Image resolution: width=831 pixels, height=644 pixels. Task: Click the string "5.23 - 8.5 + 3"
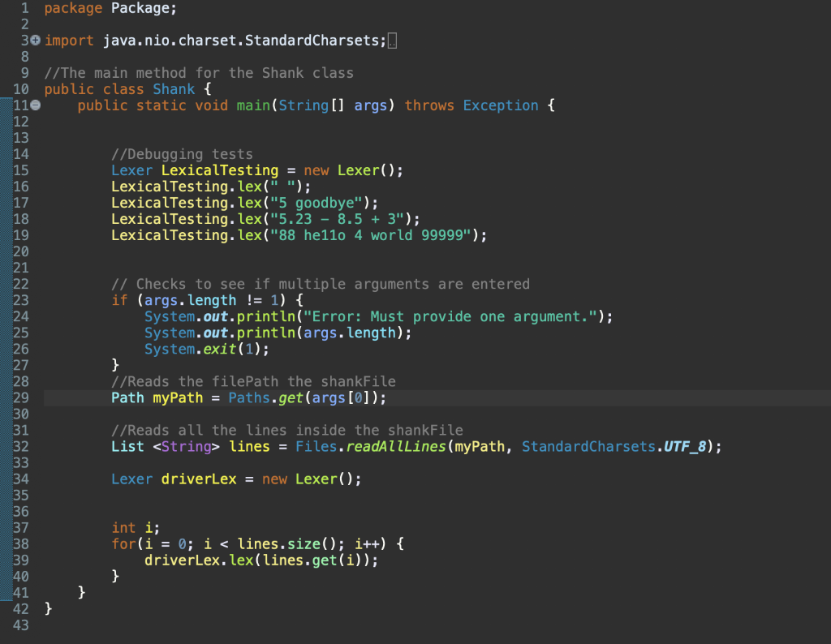click(338, 219)
